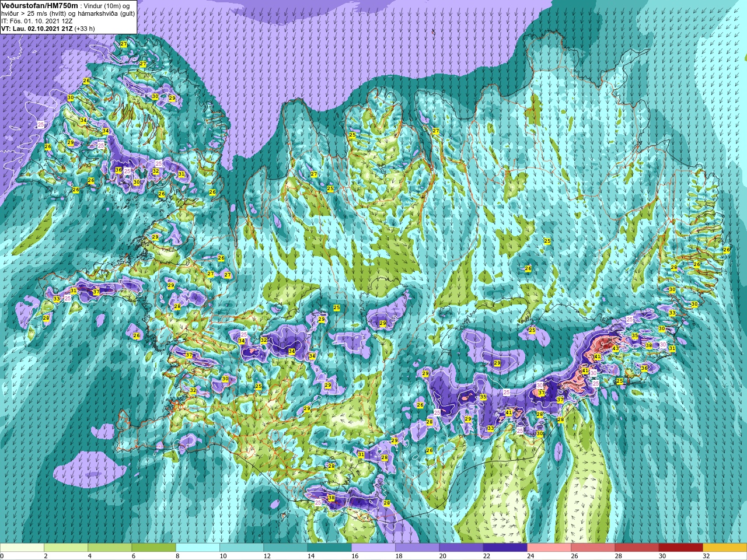
Task: Pick the 10–12 m/s turquoise legend swatch
Action: tap(242, 548)
